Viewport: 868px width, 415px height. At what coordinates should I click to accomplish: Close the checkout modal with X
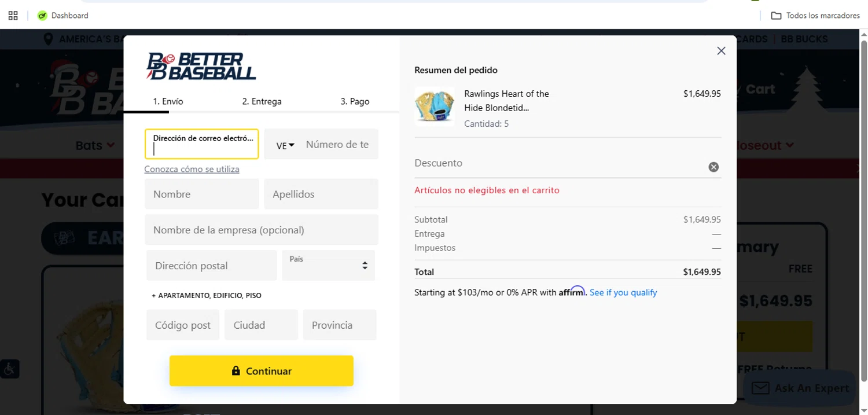tap(721, 51)
